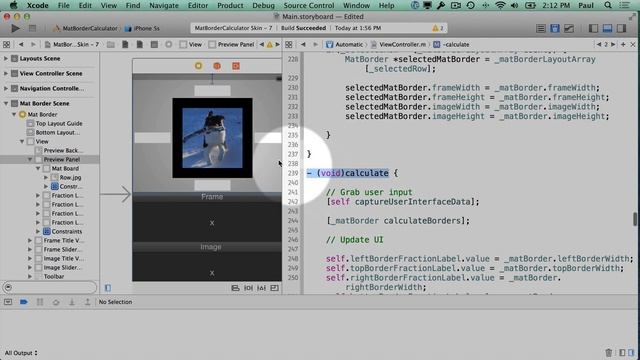This screenshot has height=360, width=640.
Task: Expand the View Controller Scene
Action: pos(6,73)
